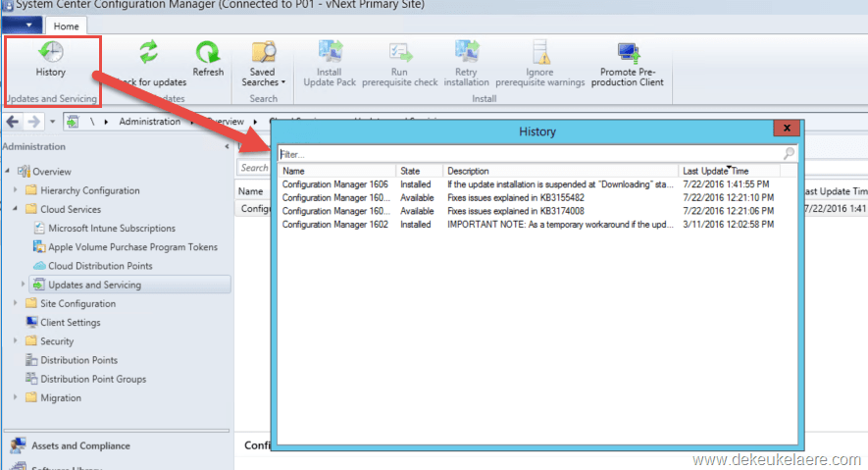
Task: Click into the History Filter field
Action: tap(530, 154)
